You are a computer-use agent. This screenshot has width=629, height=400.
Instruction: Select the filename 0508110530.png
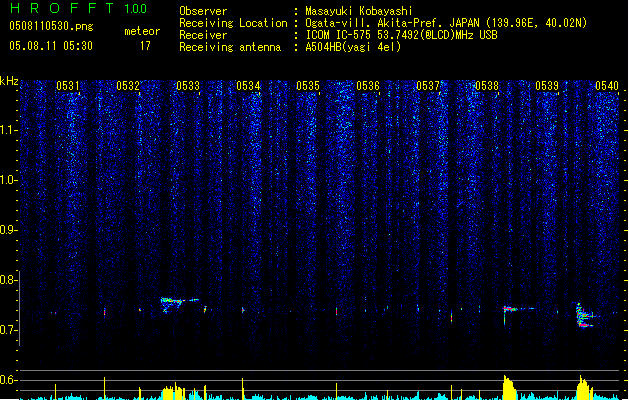click(x=51, y=26)
